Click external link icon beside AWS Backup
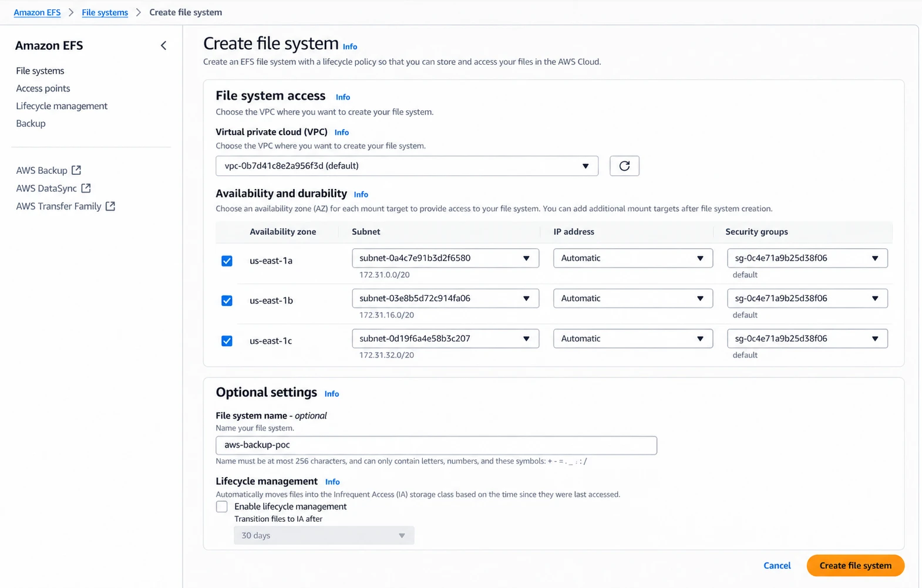This screenshot has height=588, width=922. pyautogui.click(x=76, y=170)
